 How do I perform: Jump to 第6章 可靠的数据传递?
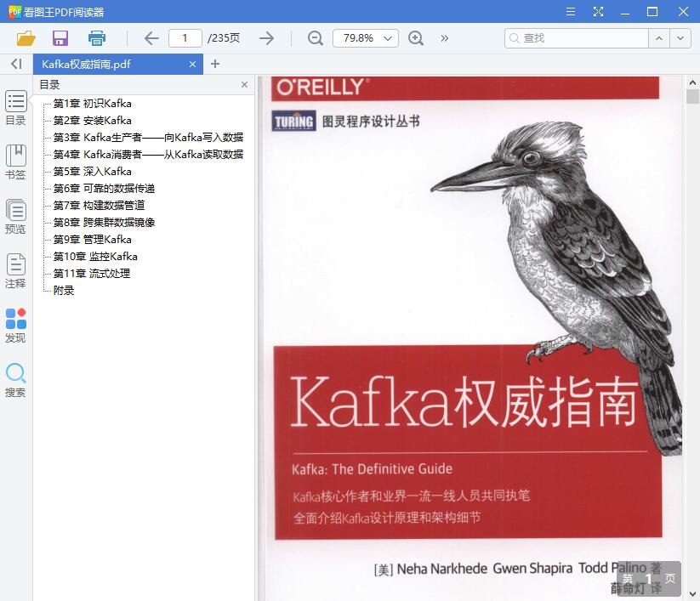104,188
